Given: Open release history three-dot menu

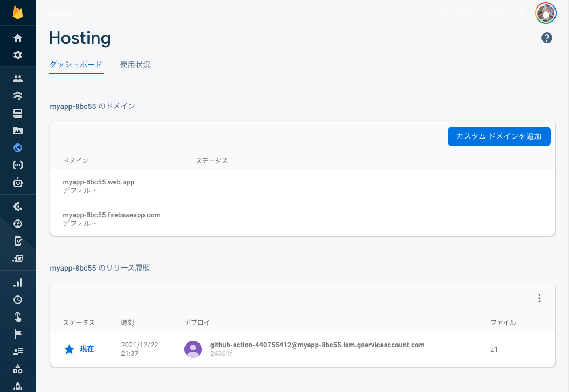Looking at the screenshot, I should [x=540, y=298].
